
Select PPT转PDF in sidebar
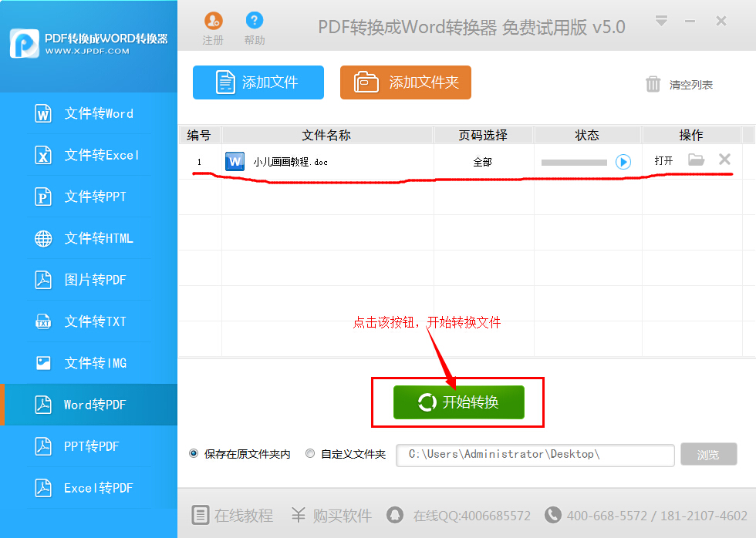coord(89,446)
